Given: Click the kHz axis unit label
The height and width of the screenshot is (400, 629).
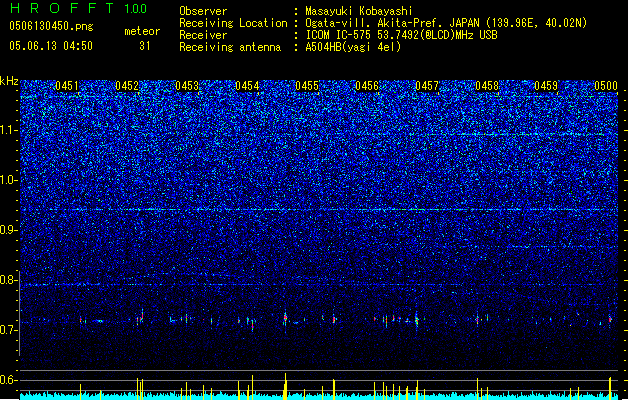Looking at the screenshot, I should coord(9,81).
